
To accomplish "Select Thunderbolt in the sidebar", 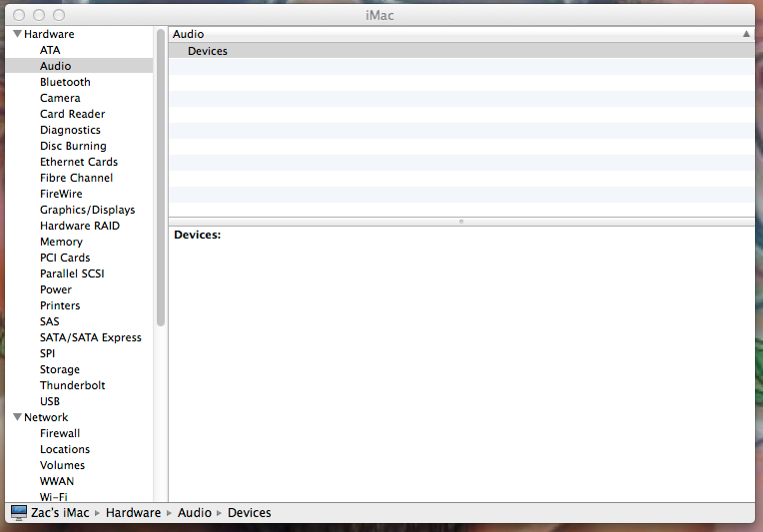I will click(73, 385).
